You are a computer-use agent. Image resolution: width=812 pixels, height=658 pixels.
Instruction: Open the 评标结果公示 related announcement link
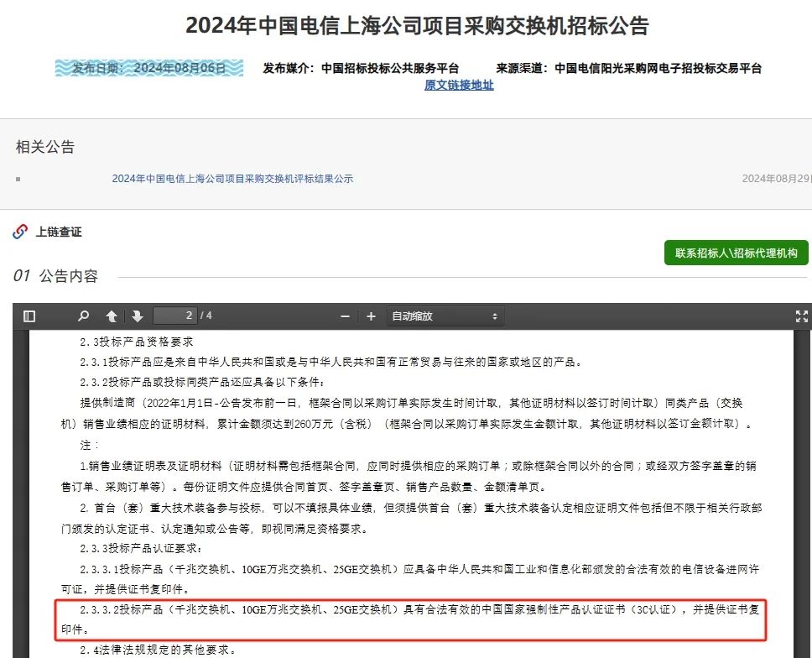tap(232, 179)
